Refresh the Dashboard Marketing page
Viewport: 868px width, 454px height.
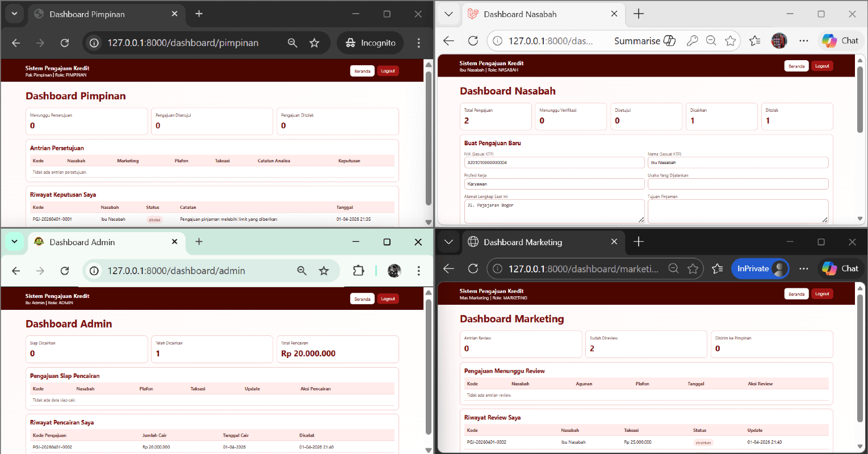[473, 268]
